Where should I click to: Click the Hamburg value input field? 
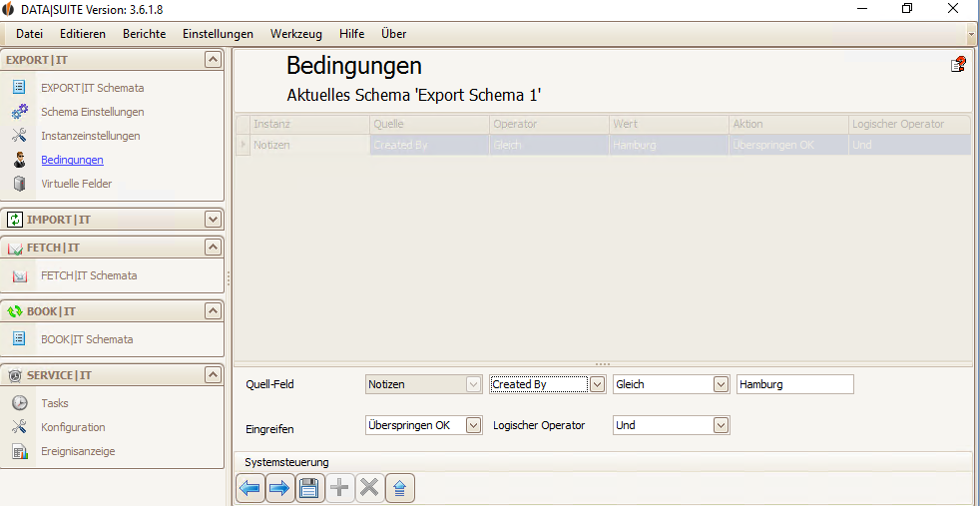pyautogui.click(x=795, y=384)
